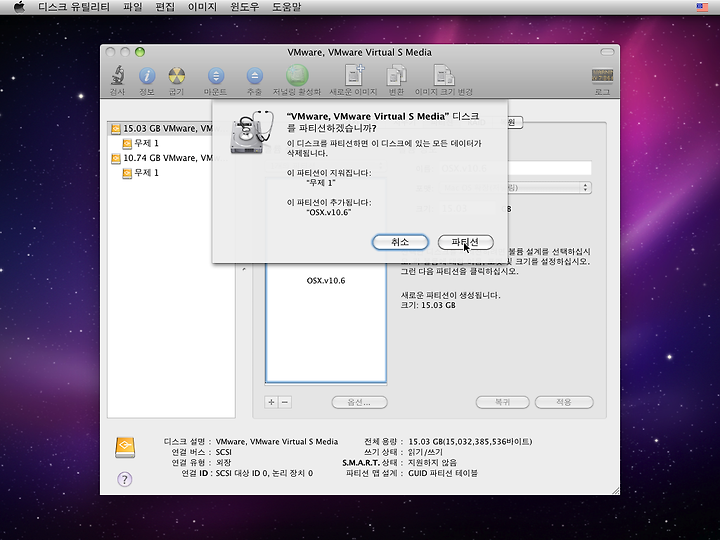Click the 추출 (Eject) toolbar icon
This screenshot has height=540, width=720.
coord(254,80)
